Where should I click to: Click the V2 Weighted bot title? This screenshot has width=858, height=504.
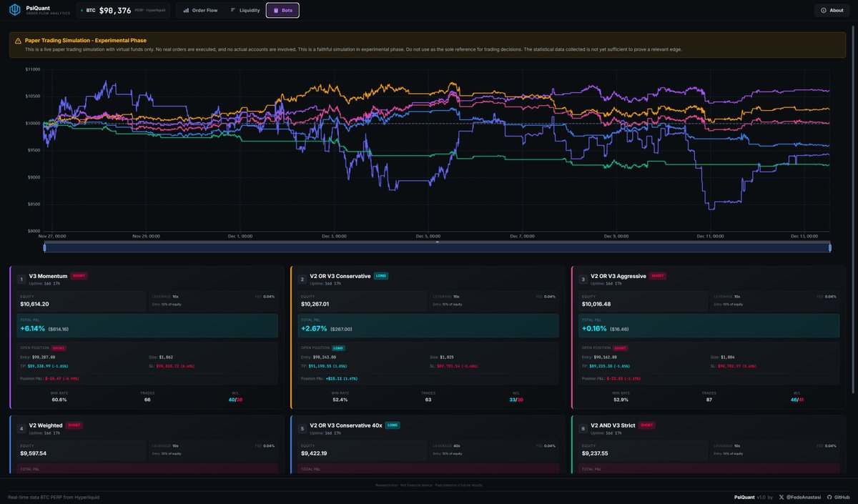tap(46, 425)
